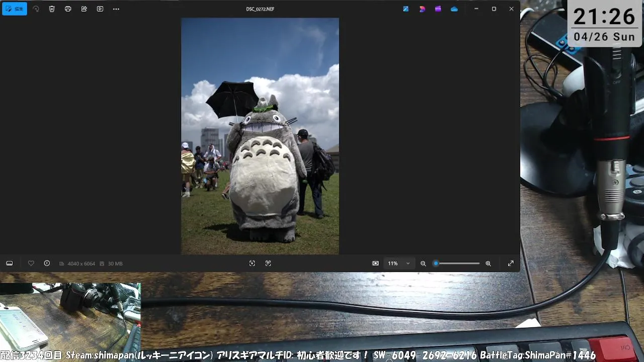Open the three-dots See more menu
This screenshot has width=644, height=362.
click(116, 9)
